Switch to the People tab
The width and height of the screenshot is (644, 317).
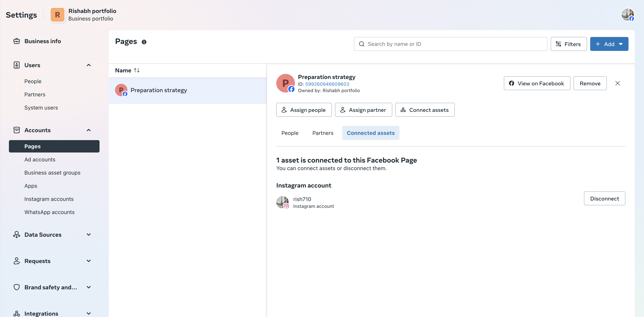(x=290, y=133)
